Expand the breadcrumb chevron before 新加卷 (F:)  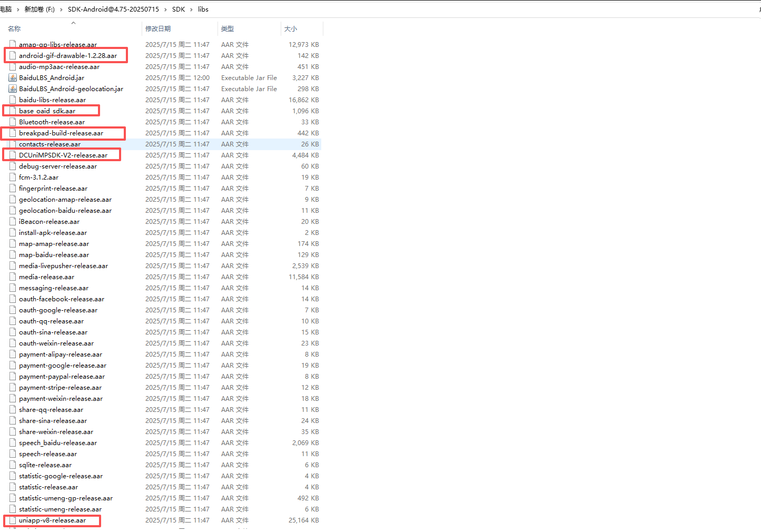coord(18,9)
